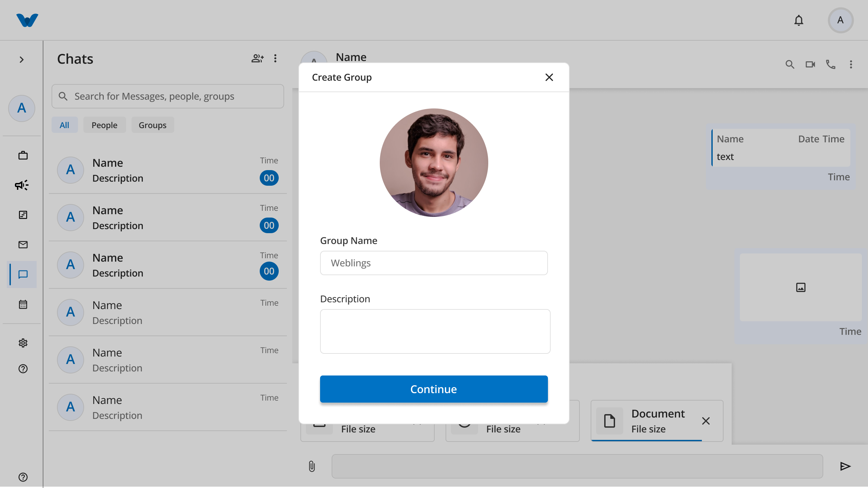
Task: Click the send message arrow
Action: tap(845, 466)
